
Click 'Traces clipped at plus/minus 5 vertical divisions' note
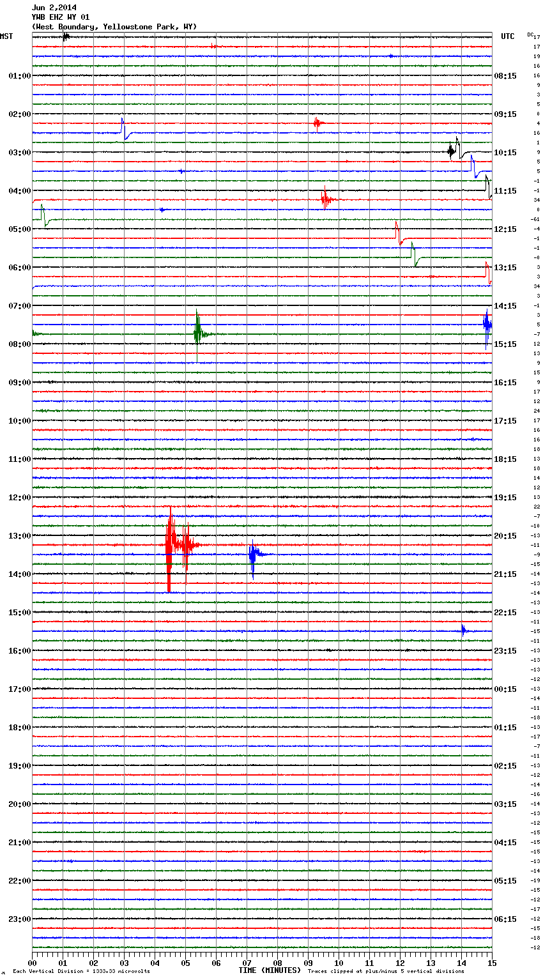[x=386, y=972]
